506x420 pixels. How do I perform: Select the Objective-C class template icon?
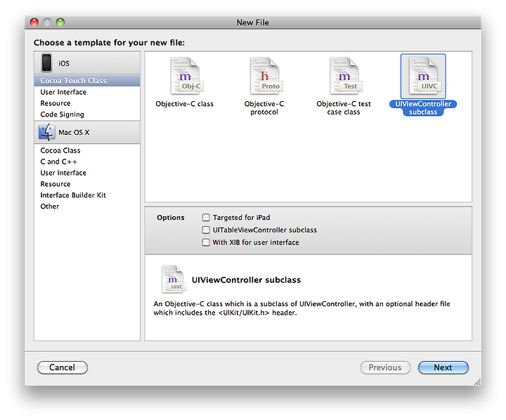tap(185, 76)
